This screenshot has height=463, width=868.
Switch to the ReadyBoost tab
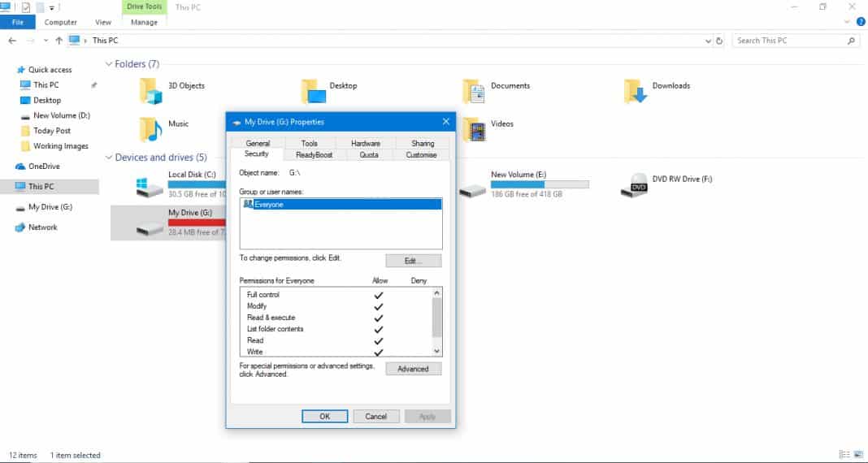[315, 155]
